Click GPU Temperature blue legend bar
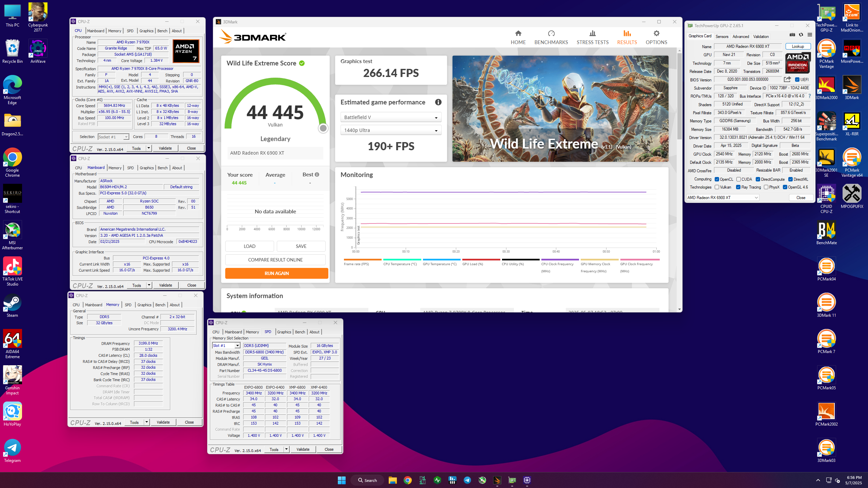The image size is (868, 488). point(441,260)
